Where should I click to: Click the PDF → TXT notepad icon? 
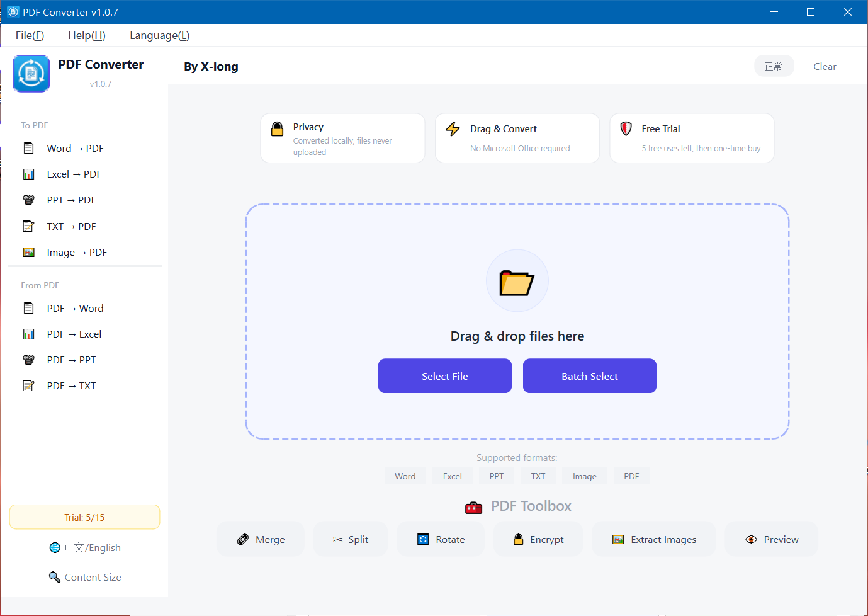click(x=28, y=385)
